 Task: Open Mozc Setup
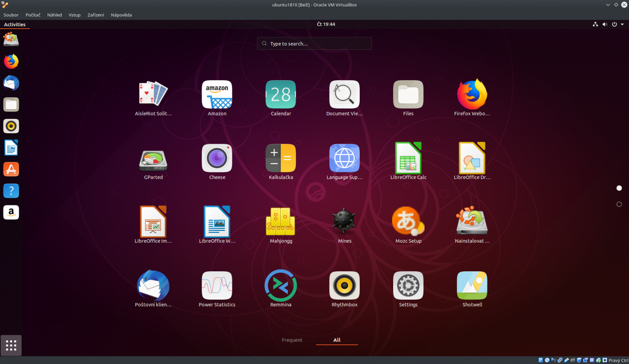408,222
